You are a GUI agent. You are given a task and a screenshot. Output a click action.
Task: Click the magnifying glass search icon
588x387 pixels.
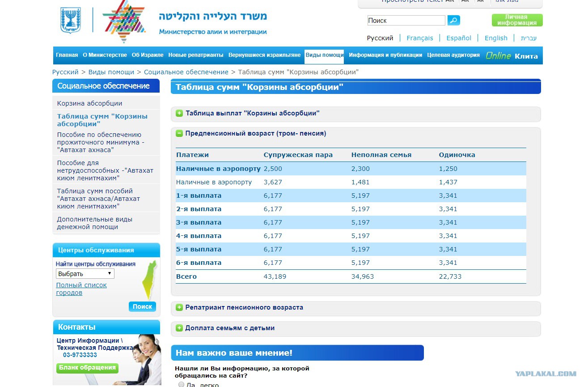point(453,20)
